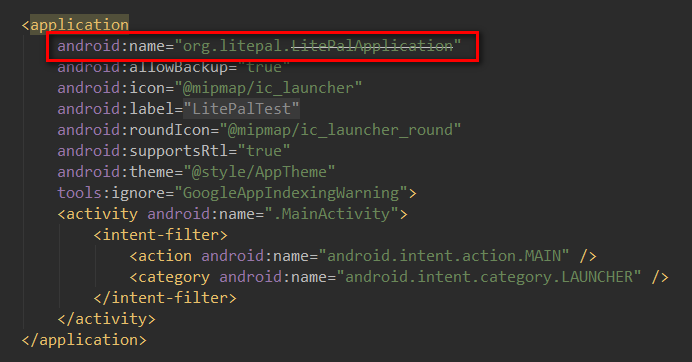The image size is (692, 362).
Task: Click the android:allowBackup attribute line
Action: [x=173, y=67]
